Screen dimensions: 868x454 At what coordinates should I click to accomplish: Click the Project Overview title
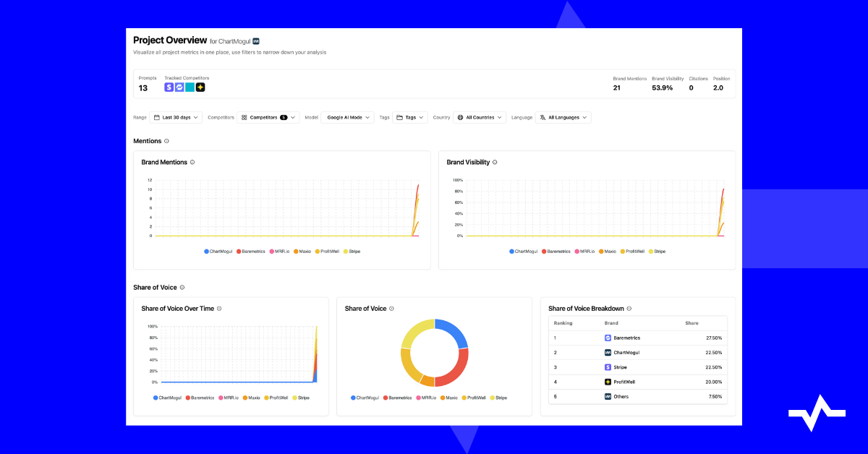170,40
